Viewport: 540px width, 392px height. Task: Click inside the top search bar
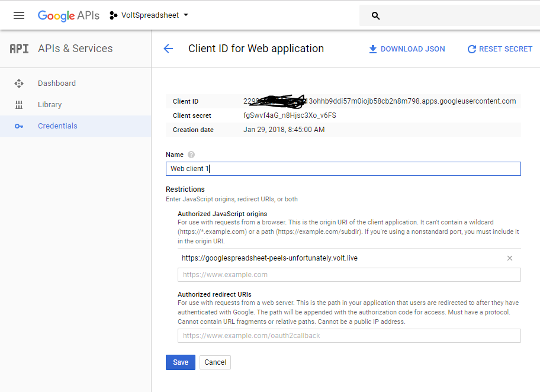449,15
